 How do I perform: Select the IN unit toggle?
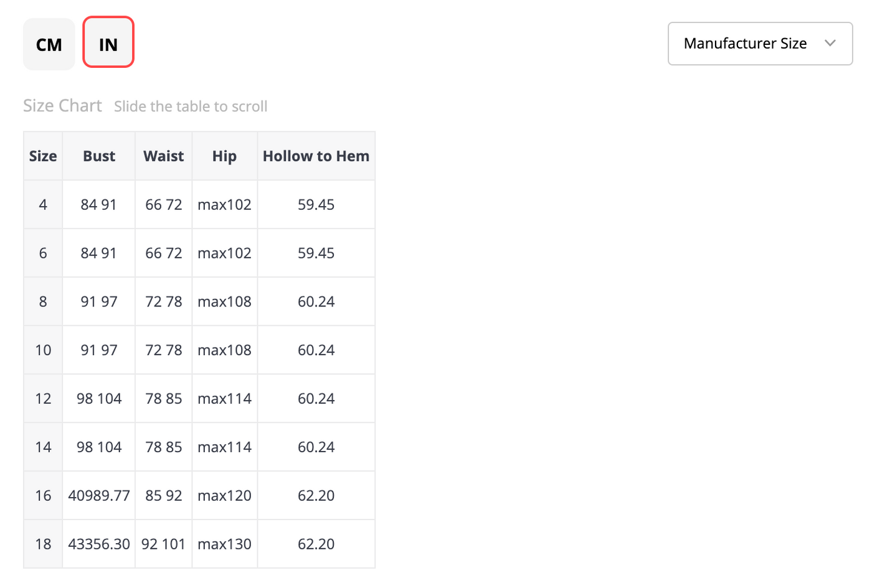coord(108,42)
